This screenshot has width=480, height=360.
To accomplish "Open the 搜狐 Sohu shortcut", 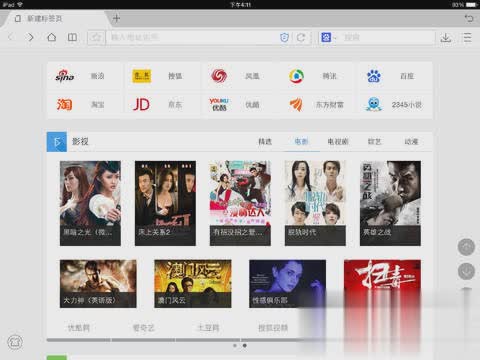I will pyautogui.click(x=163, y=76).
